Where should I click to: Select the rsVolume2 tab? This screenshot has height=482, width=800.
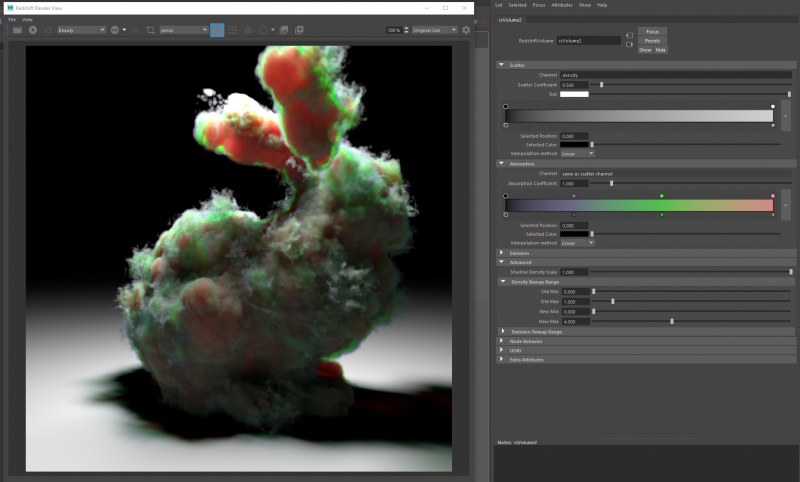coord(511,19)
